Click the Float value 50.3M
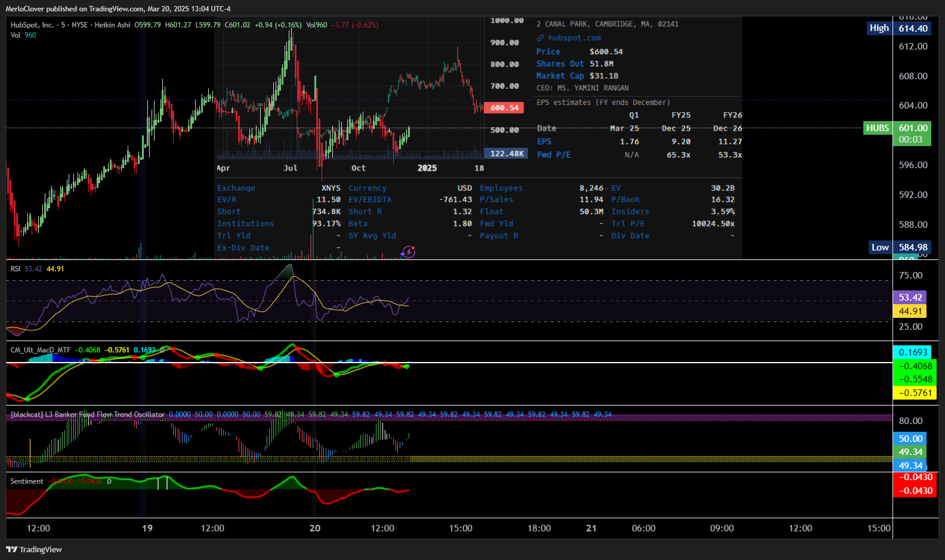This screenshot has height=560, width=945. [591, 212]
